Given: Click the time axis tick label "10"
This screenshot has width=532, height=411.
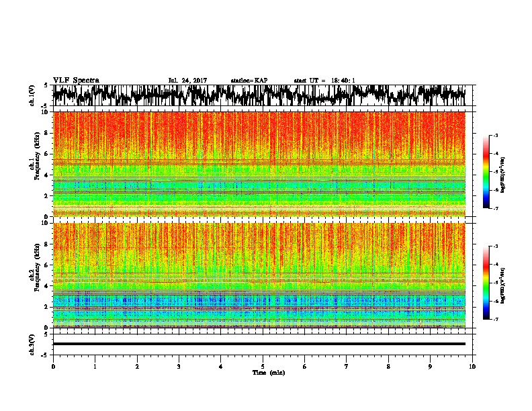Looking at the screenshot, I should (x=472, y=367).
